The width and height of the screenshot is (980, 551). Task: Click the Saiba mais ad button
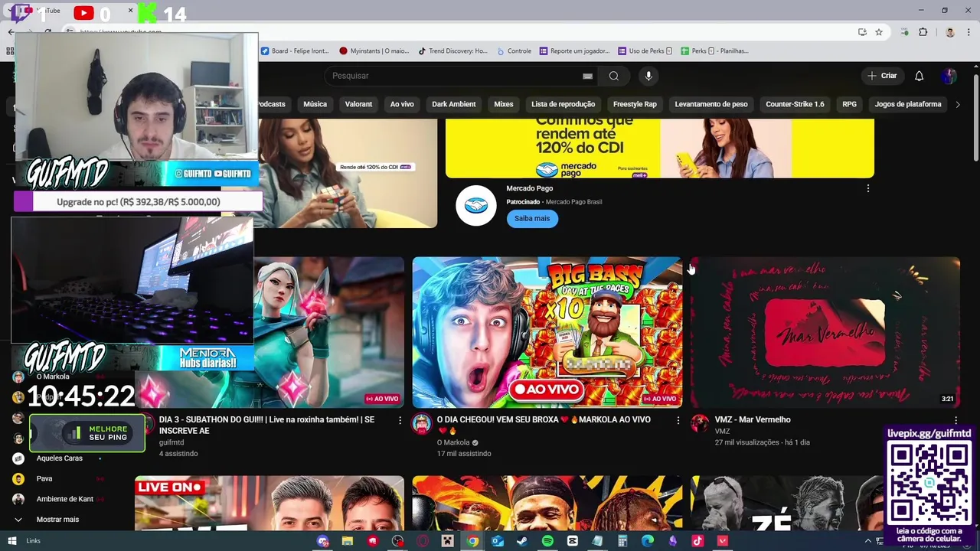[x=532, y=218]
